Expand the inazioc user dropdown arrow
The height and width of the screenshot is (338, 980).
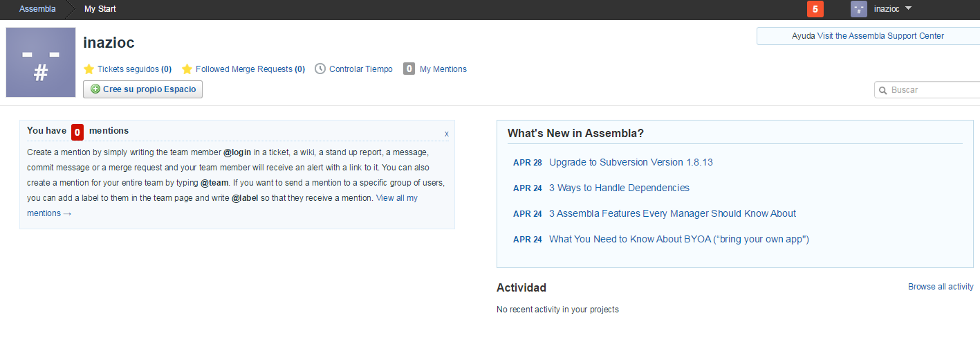pyautogui.click(x=908, y=9)
